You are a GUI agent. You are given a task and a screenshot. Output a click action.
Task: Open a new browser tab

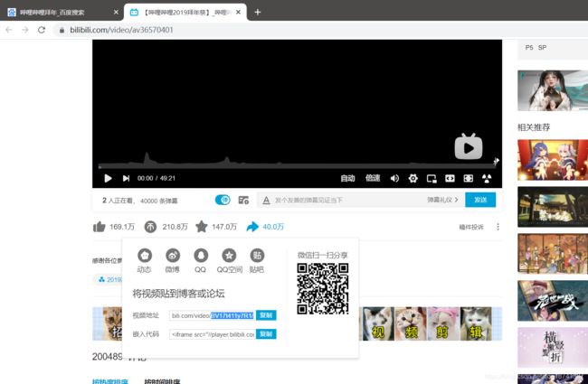258,12
